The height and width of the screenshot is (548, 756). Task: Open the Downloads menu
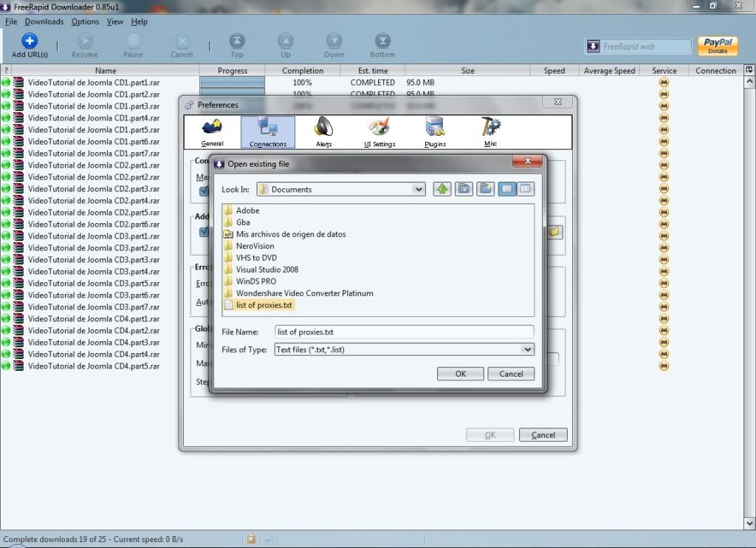(44, 21)
